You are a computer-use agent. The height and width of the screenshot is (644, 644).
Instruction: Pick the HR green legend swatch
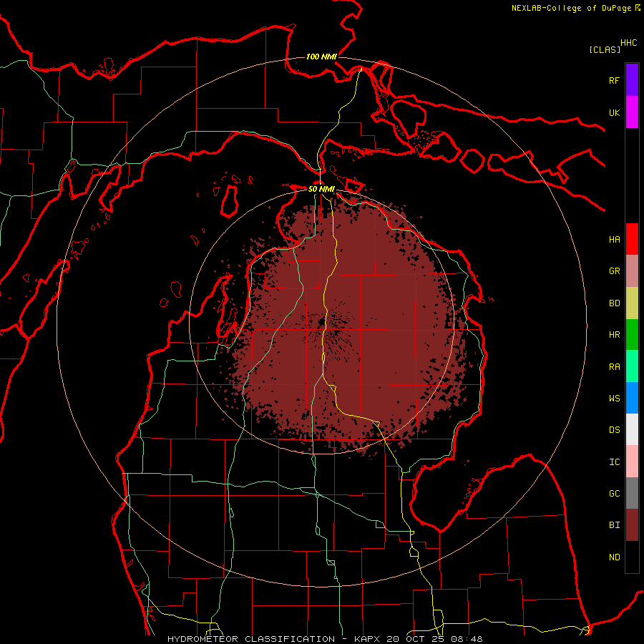[632, 335]
